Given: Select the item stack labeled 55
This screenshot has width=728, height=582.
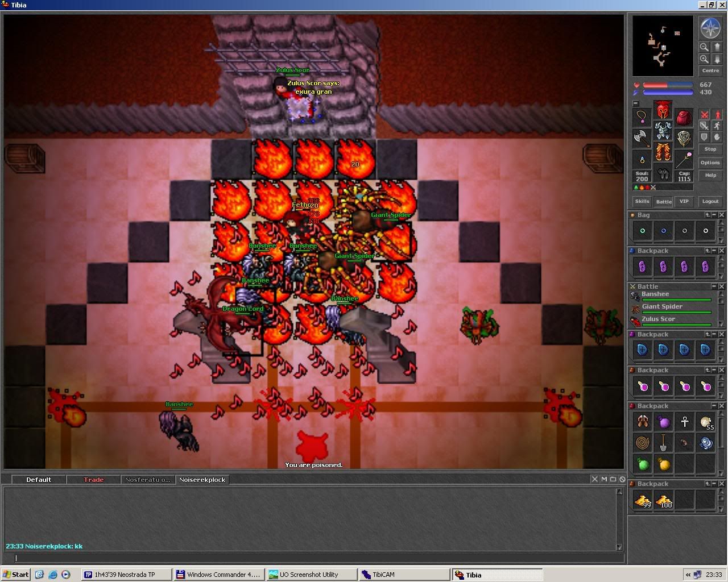Looking at the screenshot, I should (706, 422).
